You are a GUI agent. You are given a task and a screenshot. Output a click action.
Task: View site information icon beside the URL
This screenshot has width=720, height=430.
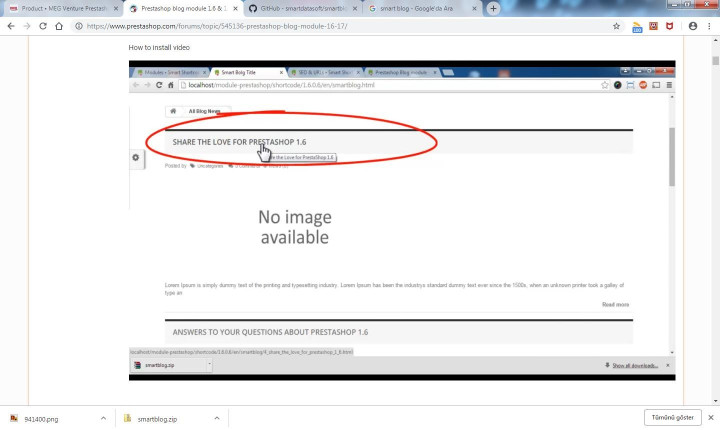pos(79,26)
